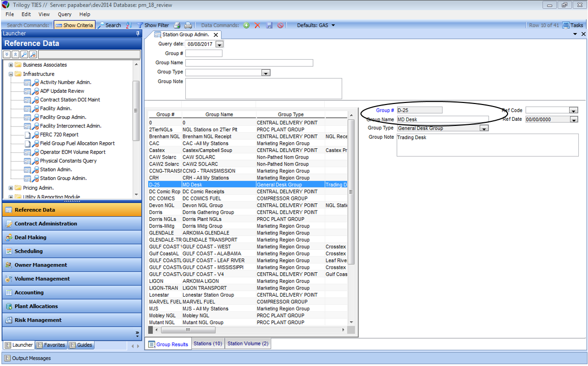Click the Tasks icon at top right
The height and width of the screenshot is (366, 588).
[x=572, y=25]
